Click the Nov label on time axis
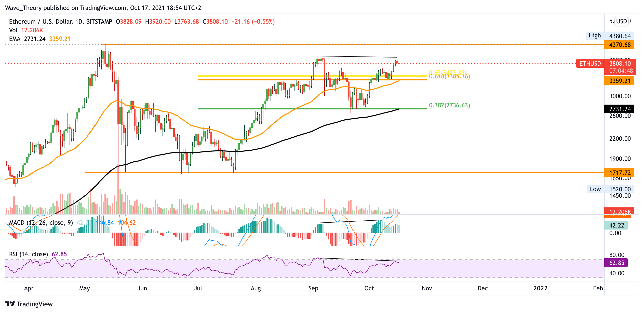Image resolution: width=644 pixels, height=313 pixels. pos(427,288)
